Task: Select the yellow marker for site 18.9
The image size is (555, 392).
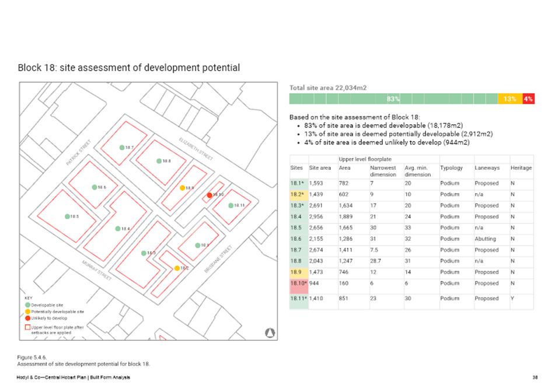Action: pyautogui.click(x=182, y=188)
